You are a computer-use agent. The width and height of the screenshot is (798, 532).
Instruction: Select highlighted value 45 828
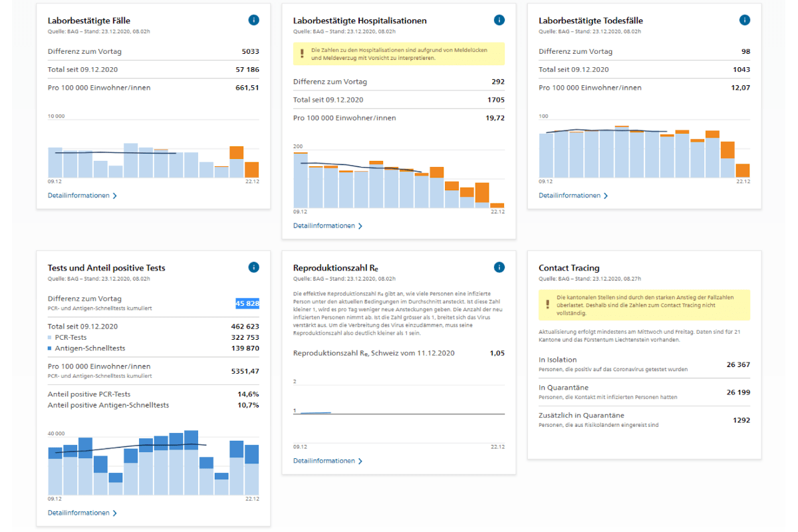pyautogui.click(x=247, y=303)
